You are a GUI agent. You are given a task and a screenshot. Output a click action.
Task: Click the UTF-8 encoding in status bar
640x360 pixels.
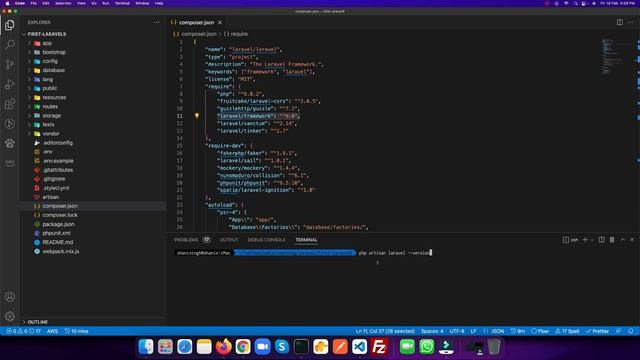click(x=457, y=331)
